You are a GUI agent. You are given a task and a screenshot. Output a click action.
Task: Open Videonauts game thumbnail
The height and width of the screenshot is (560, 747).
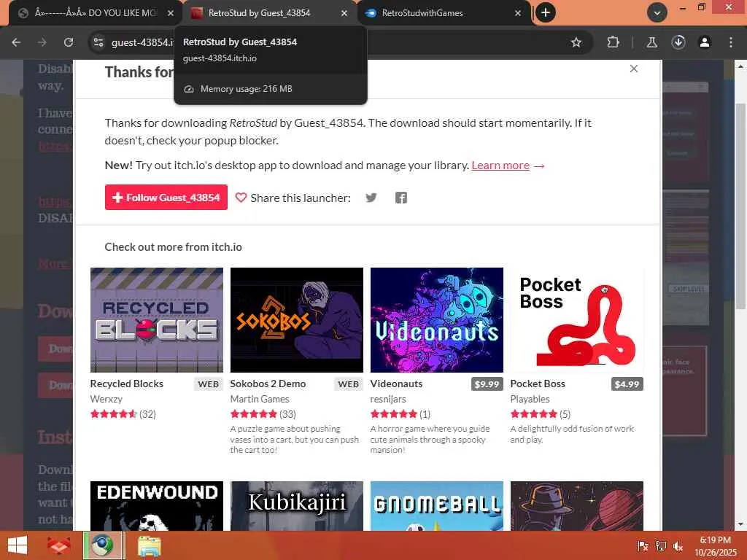[437, 320]
